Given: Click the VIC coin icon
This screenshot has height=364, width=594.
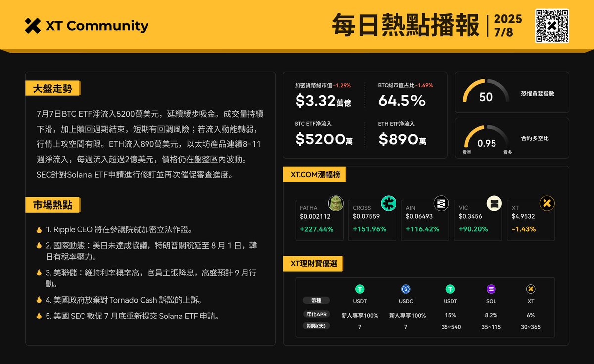Looking at the screenshot, I should point(495,203).
